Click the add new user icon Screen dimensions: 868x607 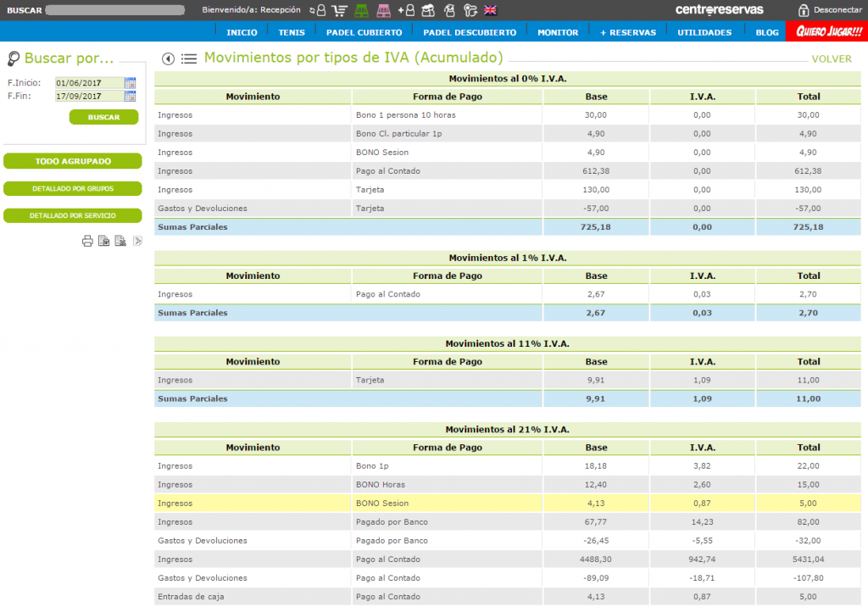[406, 10]
